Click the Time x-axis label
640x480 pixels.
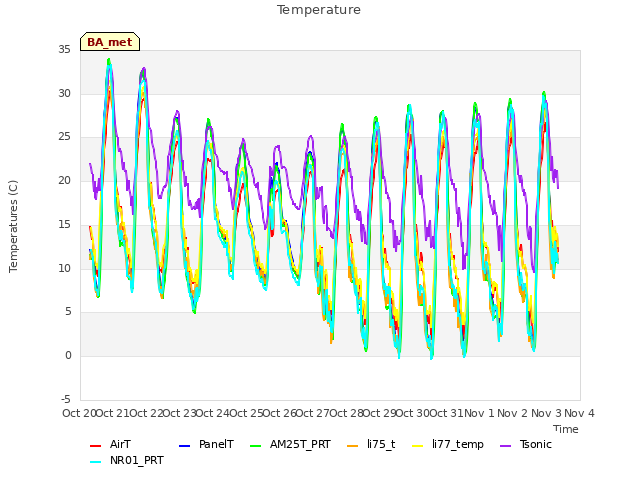[x=566, y=429]
